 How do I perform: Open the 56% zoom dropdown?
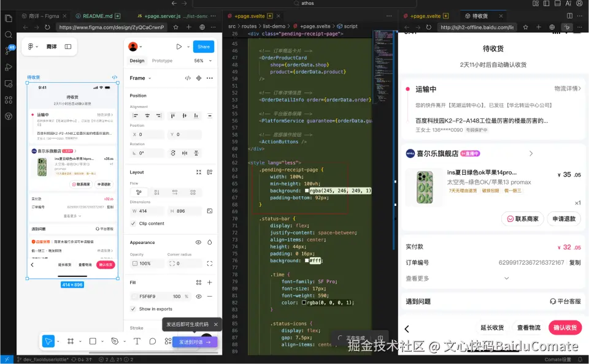(x=202, y=61)
